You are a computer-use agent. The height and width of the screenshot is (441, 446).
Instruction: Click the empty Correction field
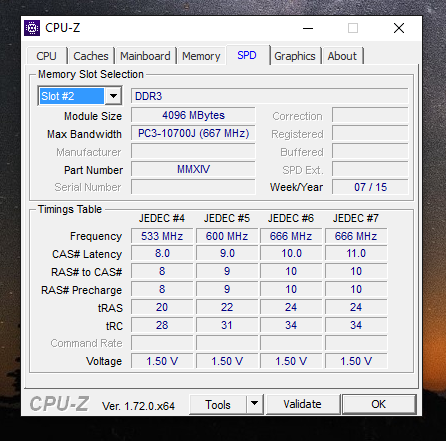(370, 115)
